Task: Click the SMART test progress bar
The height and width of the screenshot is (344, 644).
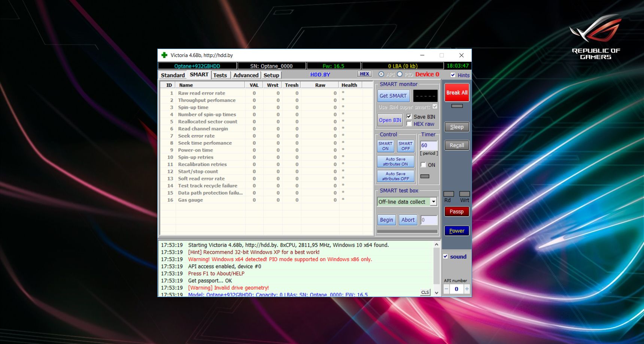Action: (x=407, y=232)
